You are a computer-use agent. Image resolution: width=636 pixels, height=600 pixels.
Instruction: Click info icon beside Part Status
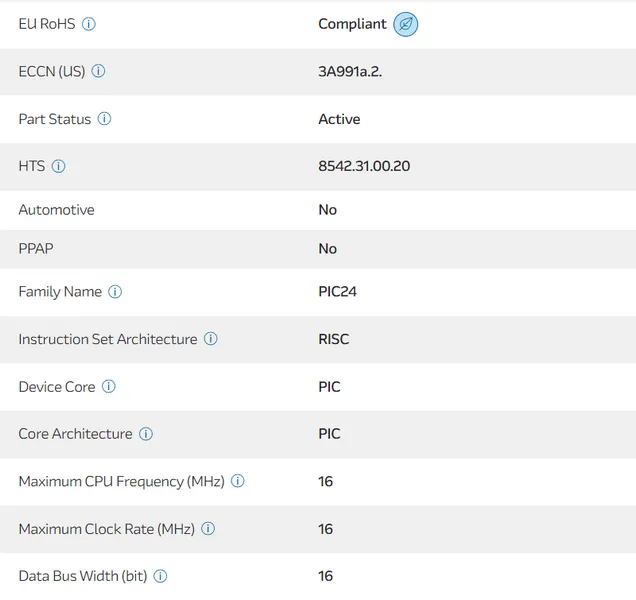coord(104,119)
